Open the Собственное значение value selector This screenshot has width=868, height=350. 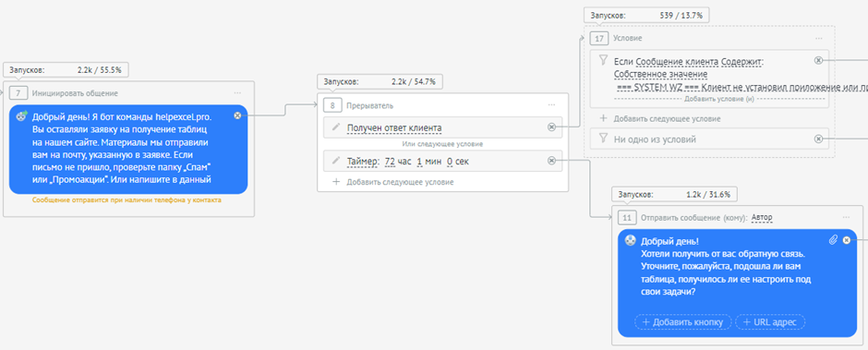(661, 74)
